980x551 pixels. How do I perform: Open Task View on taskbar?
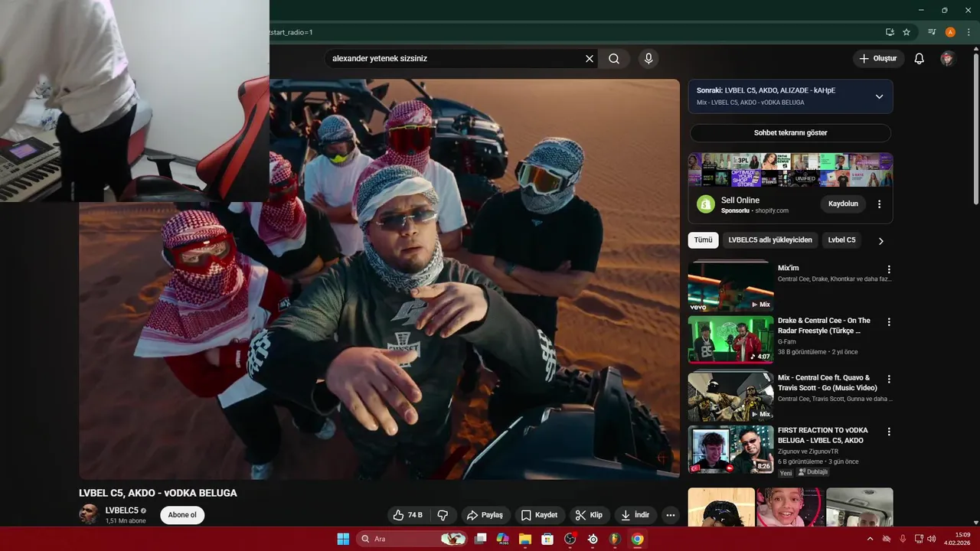(x=481, y=539)
